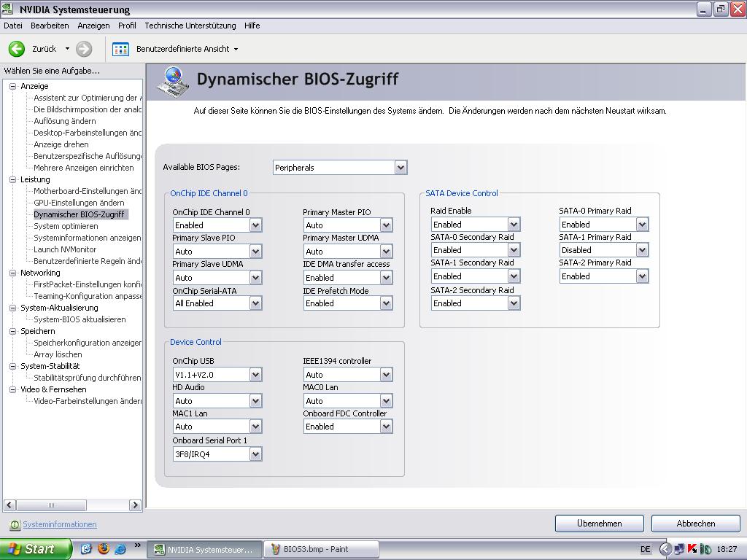
Task: Open SATA-2 Secondary Raid dropdown
Action: coord(476,303)
